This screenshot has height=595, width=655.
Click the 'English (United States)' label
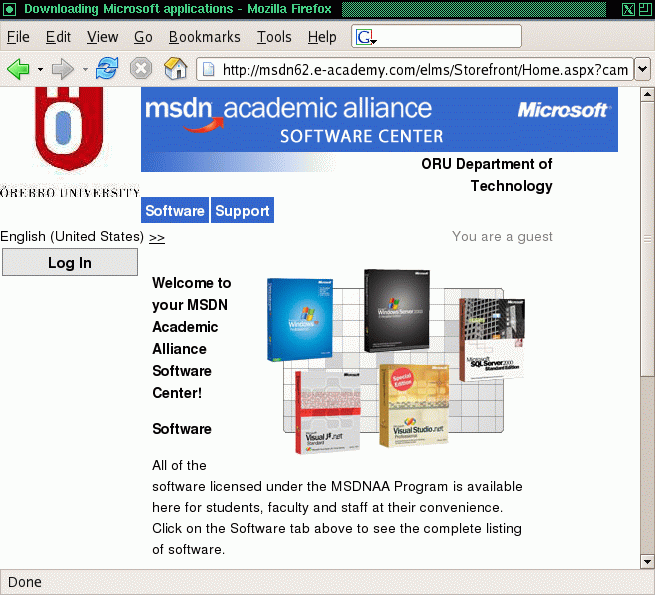pos(72,236)
